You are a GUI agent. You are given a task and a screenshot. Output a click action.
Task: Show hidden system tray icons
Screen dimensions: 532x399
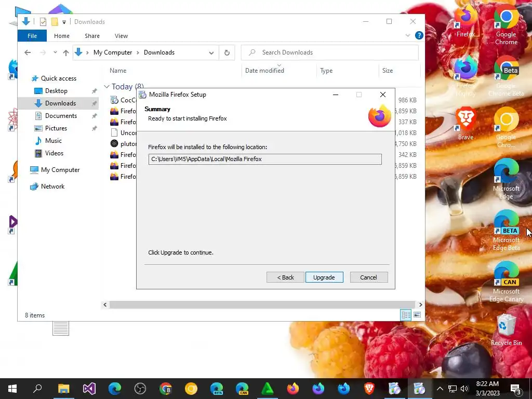pos(440,389)
